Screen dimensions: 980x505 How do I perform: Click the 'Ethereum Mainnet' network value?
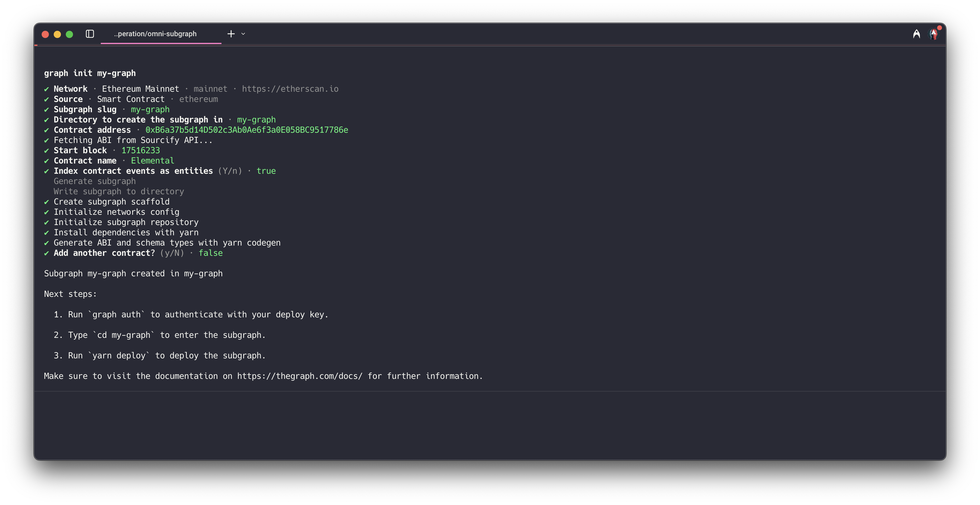[140, 89]
